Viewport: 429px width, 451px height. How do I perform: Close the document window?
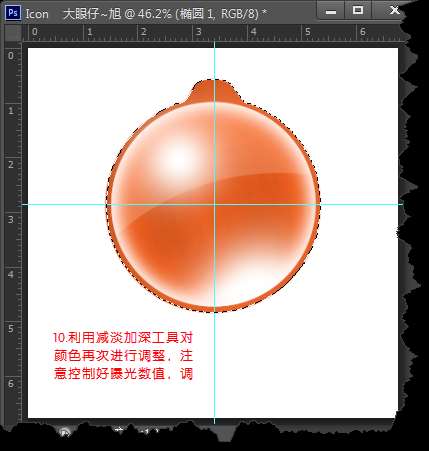click(394, 10)
